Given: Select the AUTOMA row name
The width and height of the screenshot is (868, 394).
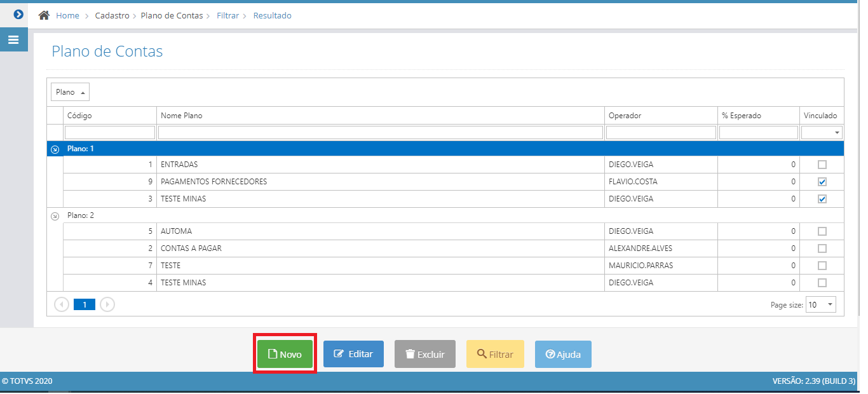Looking at the screenshot, I should click(176, 231).
